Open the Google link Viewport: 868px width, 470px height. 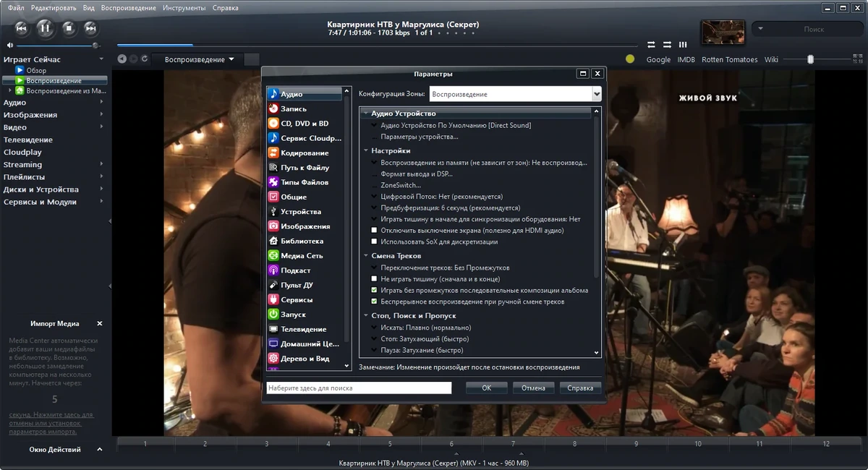click(x=658, y=59)
